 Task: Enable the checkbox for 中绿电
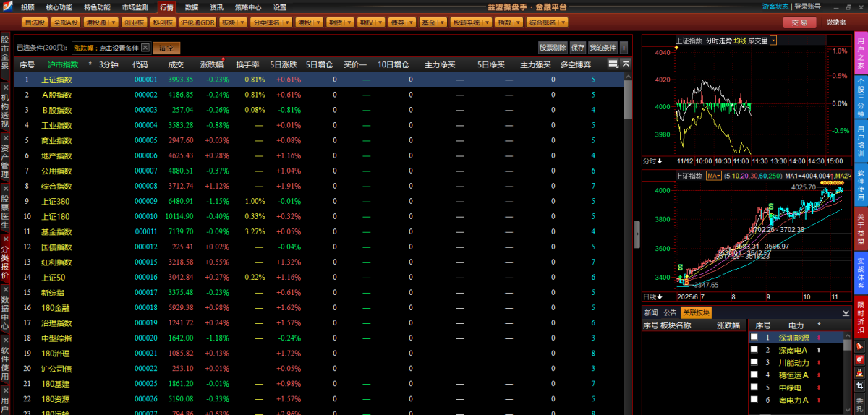[x=754, y=388]
